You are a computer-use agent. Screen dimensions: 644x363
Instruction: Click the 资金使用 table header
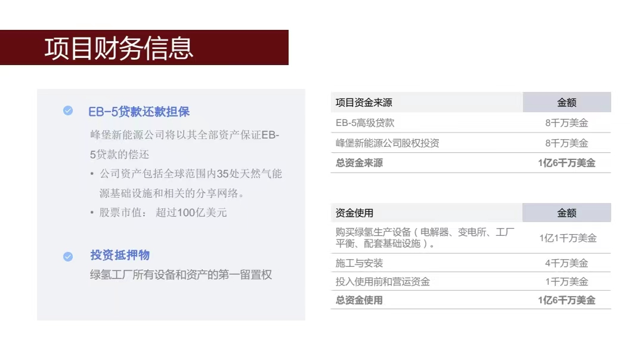[354, 213]
